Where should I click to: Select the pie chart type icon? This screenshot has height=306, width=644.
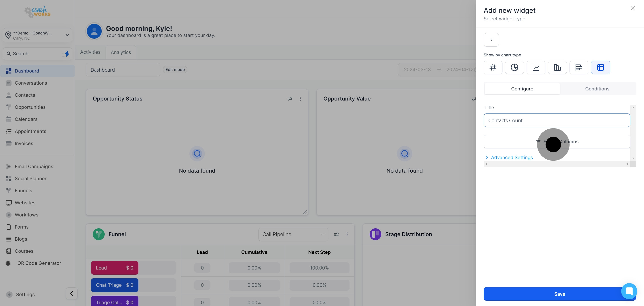(514, 67)
